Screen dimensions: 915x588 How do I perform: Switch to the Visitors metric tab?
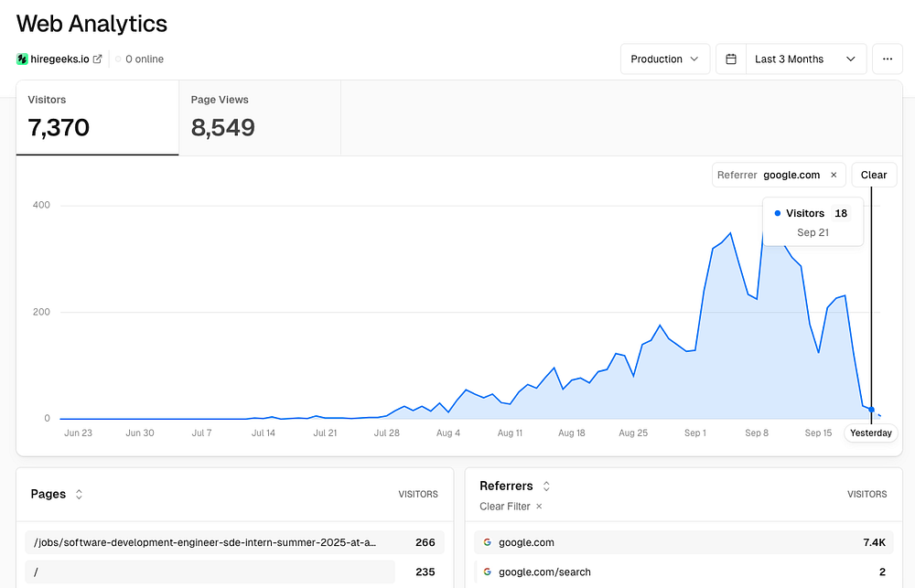98,118
